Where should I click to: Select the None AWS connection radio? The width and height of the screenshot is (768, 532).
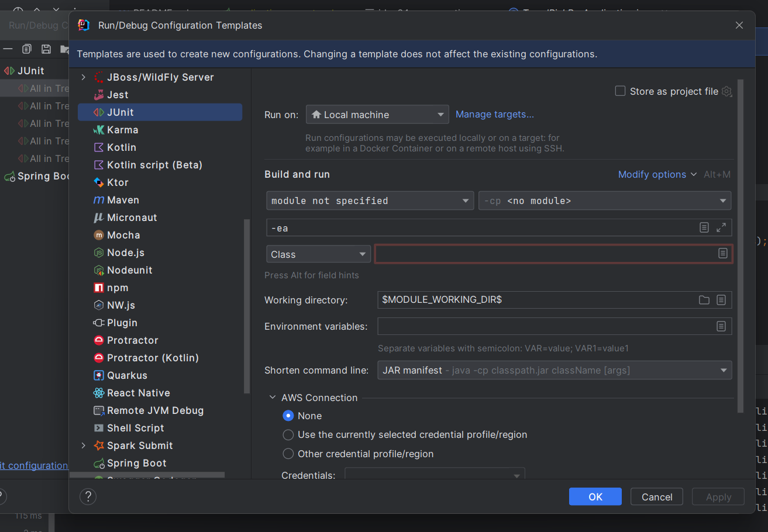288,416
